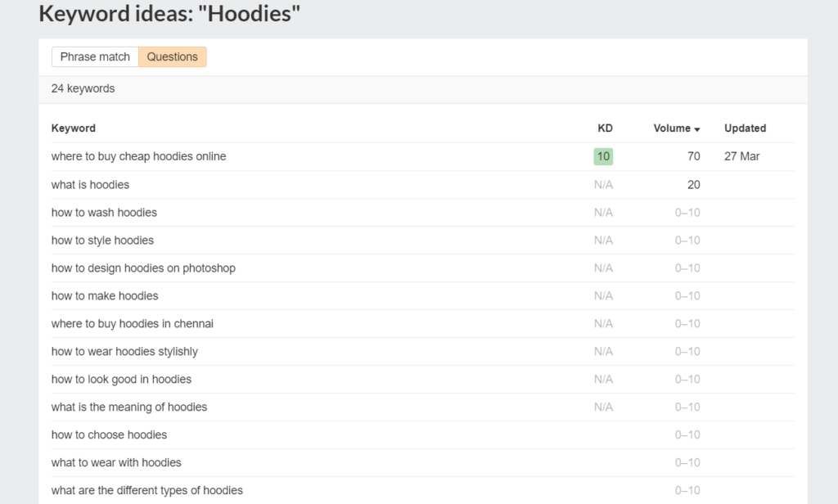Select the Questions tab

tap(172, 56)
